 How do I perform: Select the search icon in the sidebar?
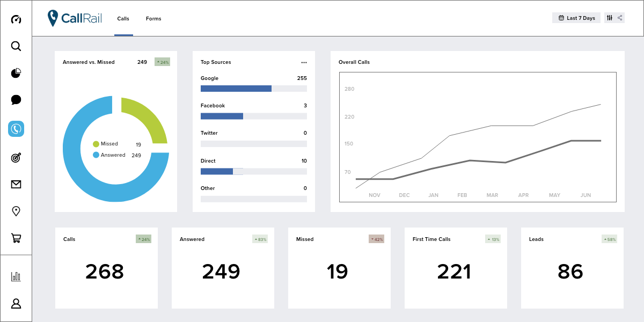tap(16, 46)
